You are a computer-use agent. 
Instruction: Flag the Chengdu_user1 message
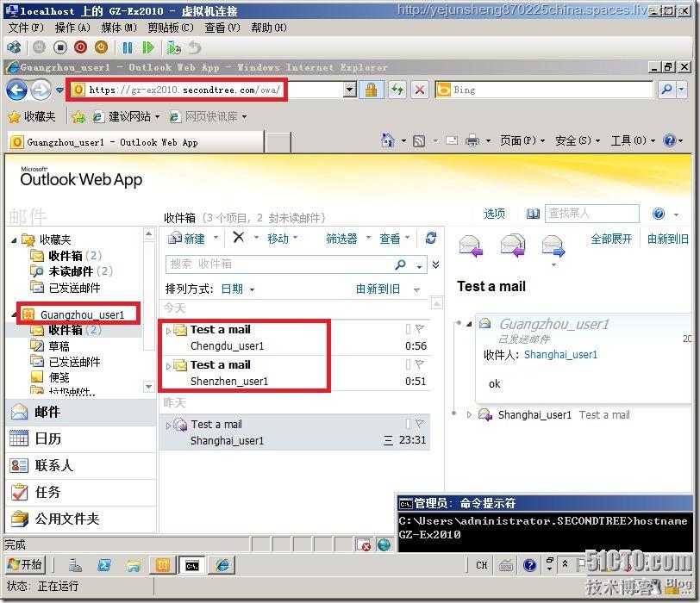click(420, 329)
